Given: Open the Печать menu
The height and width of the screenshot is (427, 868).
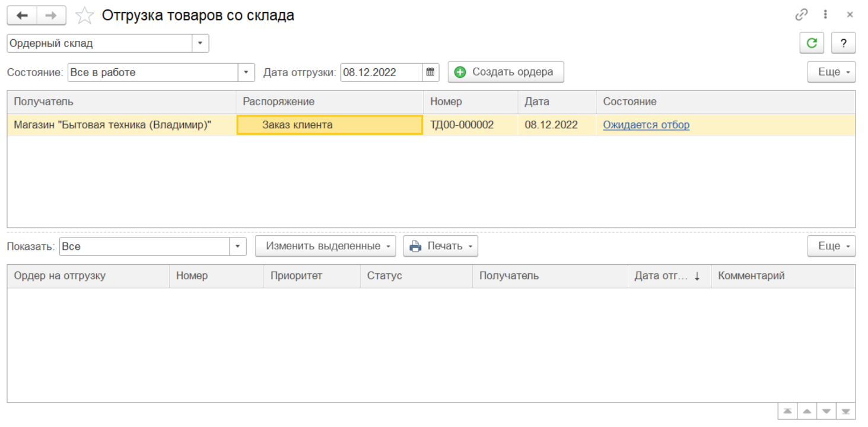Looking at the screenshot, I should tap(441, 246).
